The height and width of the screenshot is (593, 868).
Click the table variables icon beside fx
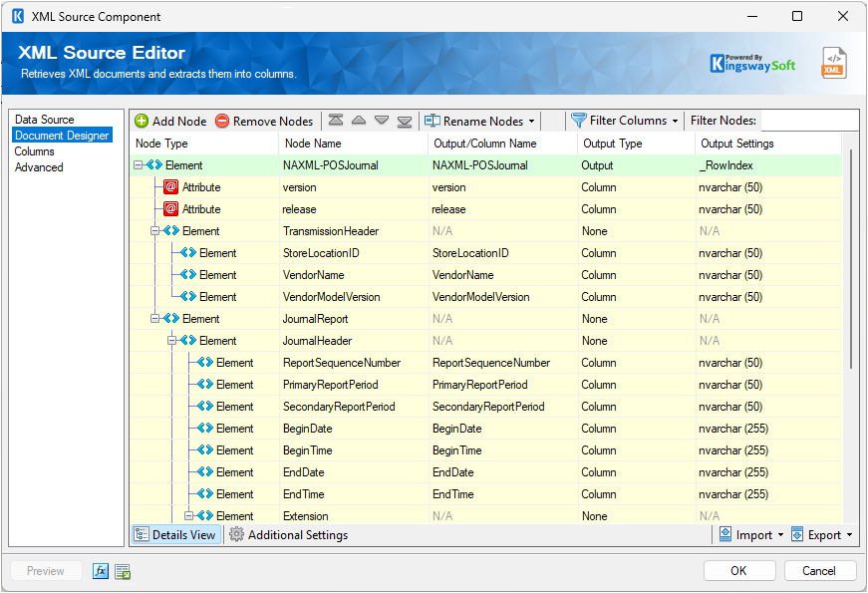point(123,571)
